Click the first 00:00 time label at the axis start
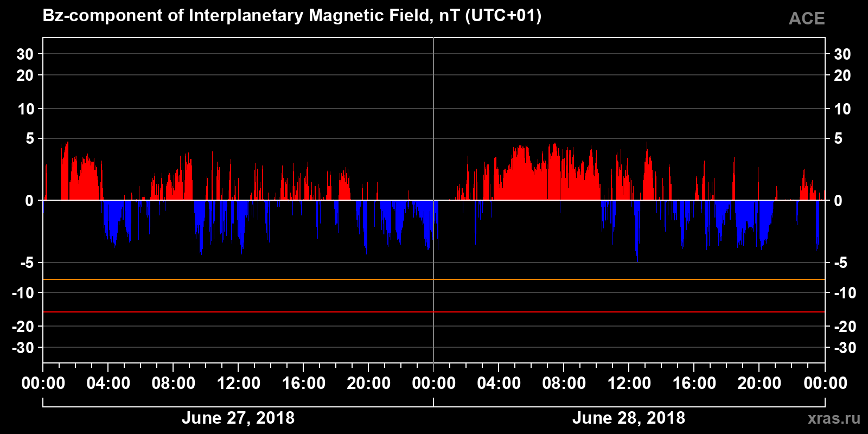Image resolution: width=868 pixels, height=434 pixels. coord(43,383)
